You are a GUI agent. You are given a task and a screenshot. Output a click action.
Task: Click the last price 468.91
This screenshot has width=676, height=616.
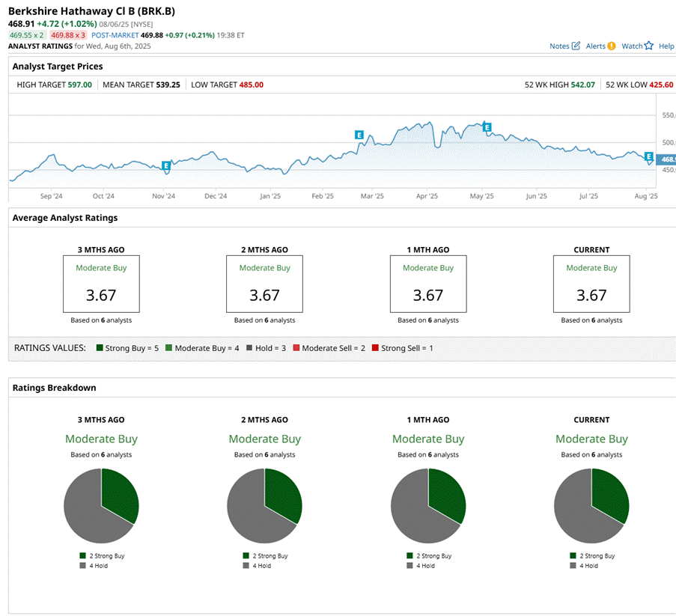point(21,24)
